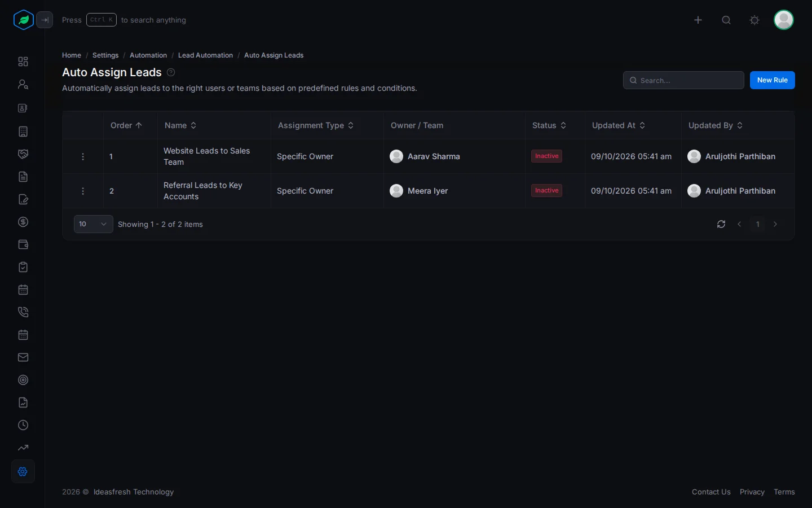Click the rules Search input field
The width and height of the screenshot is (812, 508).
683,80
